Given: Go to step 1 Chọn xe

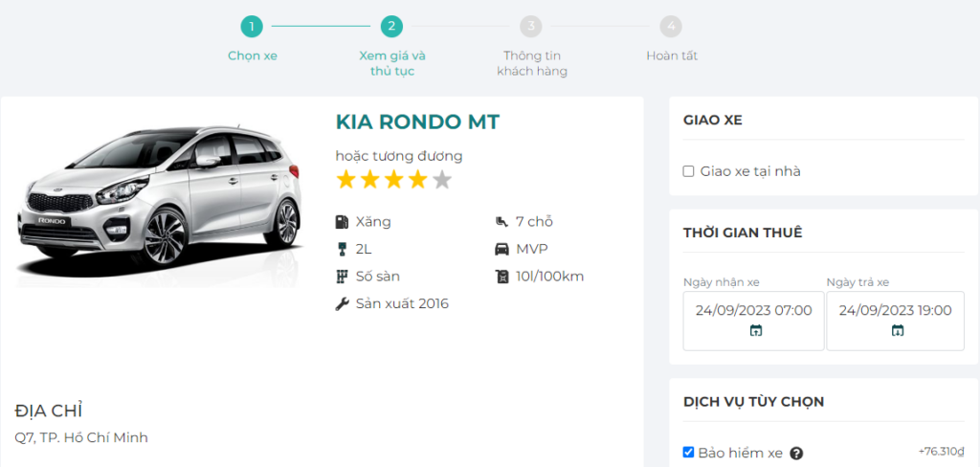Looking at the screenshot, I should (252, 27).
